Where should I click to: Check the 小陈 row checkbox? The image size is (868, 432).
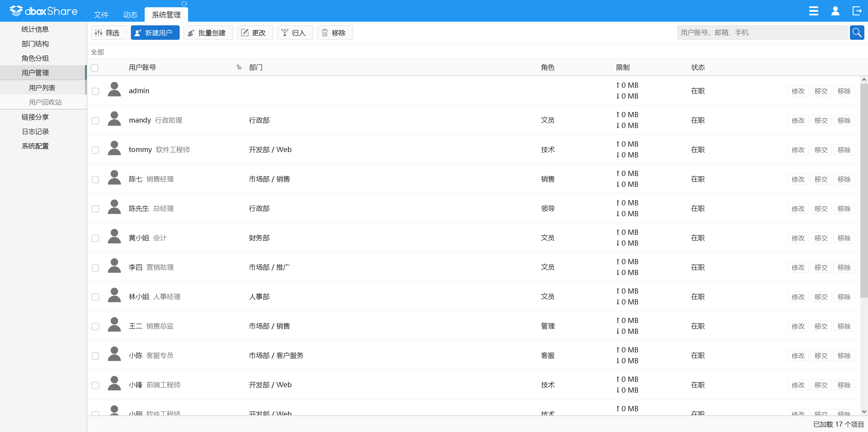[95, 356]
